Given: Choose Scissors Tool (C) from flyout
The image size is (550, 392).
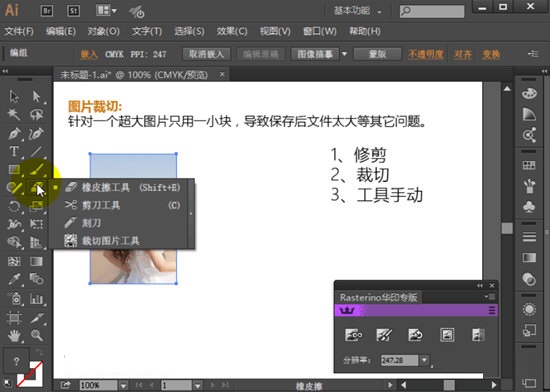Looking at the screenshot, I should (123, 205).
